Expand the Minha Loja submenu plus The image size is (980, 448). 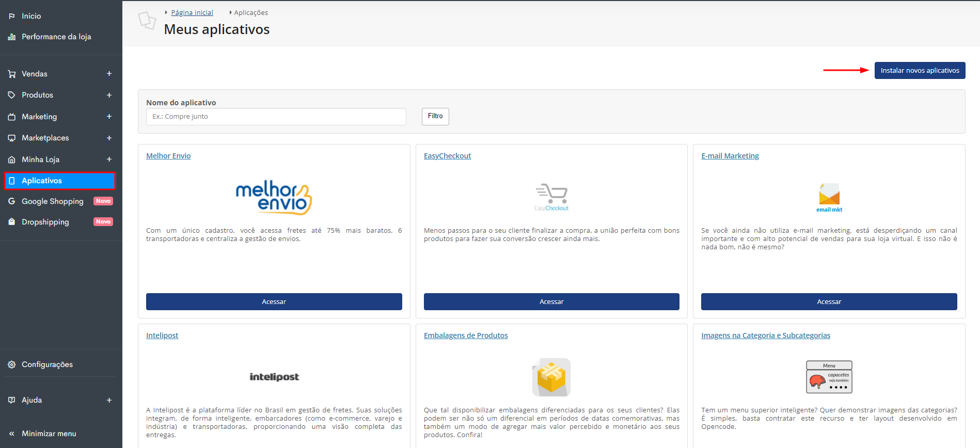click(x=109, y=159)
